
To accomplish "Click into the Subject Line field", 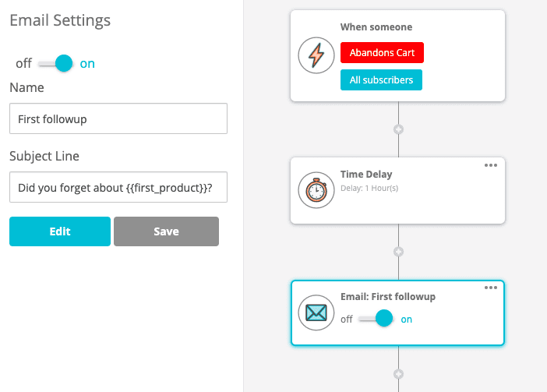I will click(x=118, y=188).
